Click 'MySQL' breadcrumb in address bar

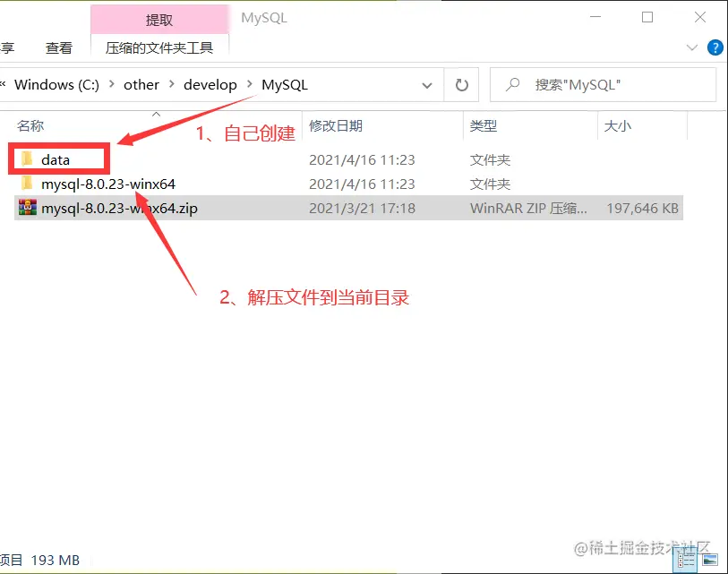point(285,85)
